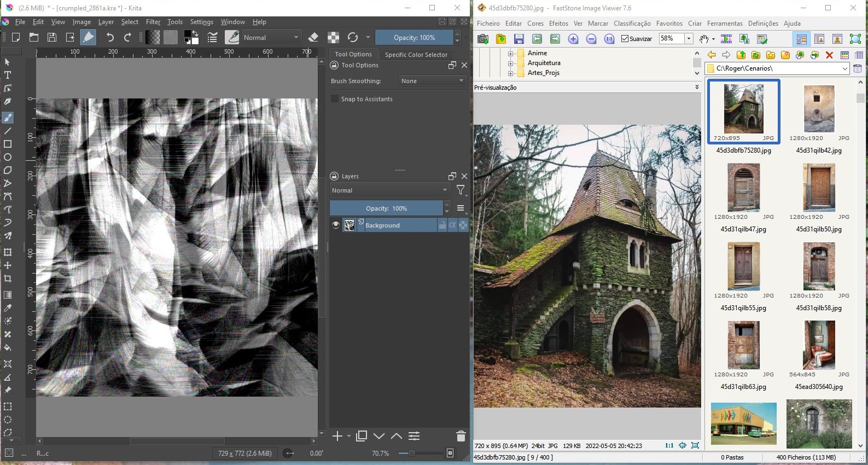Expand the Arquitetura folder tree node
This screenshot has width=868, height=465.
click(x=510, y=63)
